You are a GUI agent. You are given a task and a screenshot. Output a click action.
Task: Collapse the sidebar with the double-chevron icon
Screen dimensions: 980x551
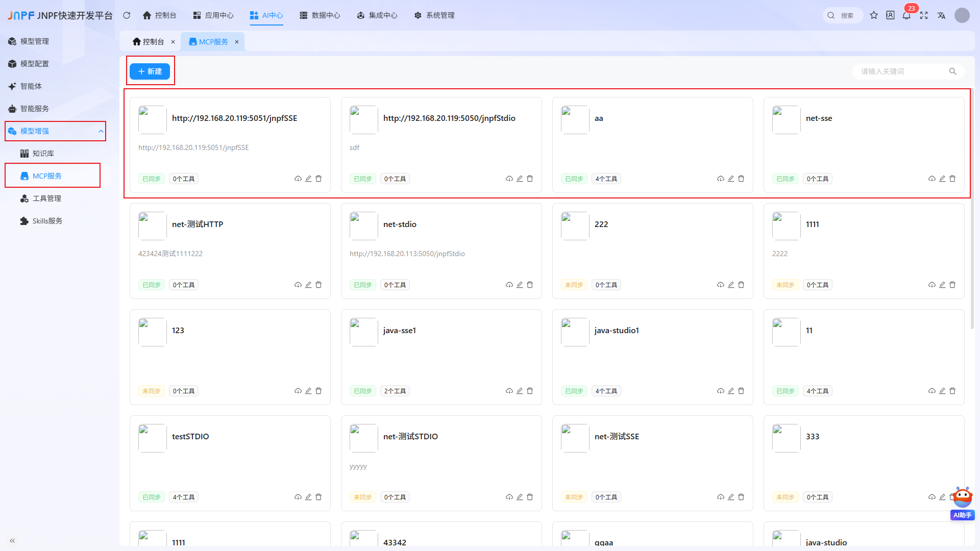(x=12, y=541)
